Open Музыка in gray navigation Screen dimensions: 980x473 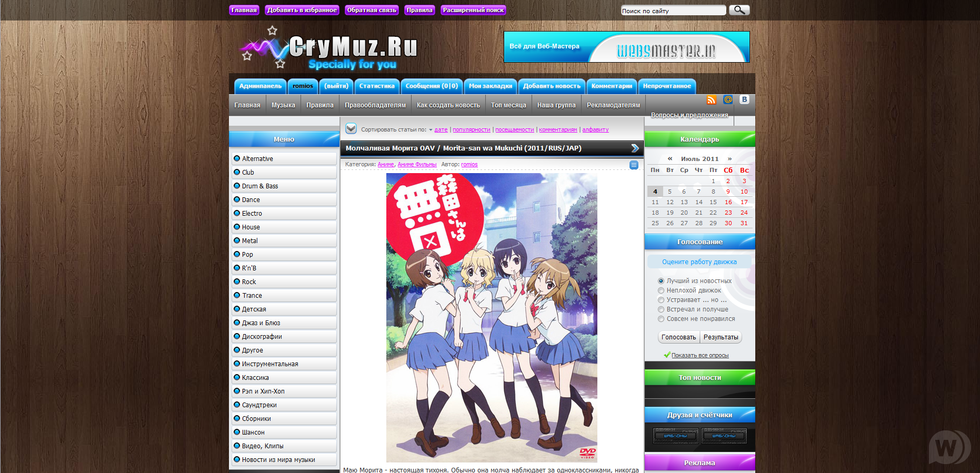click(283, 105)
